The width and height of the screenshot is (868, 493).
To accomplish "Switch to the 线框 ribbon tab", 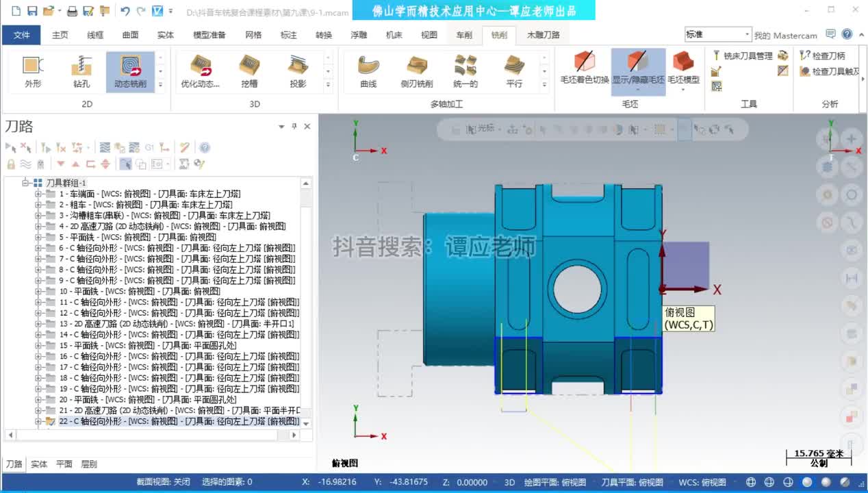I will click(x=96, y=35).
